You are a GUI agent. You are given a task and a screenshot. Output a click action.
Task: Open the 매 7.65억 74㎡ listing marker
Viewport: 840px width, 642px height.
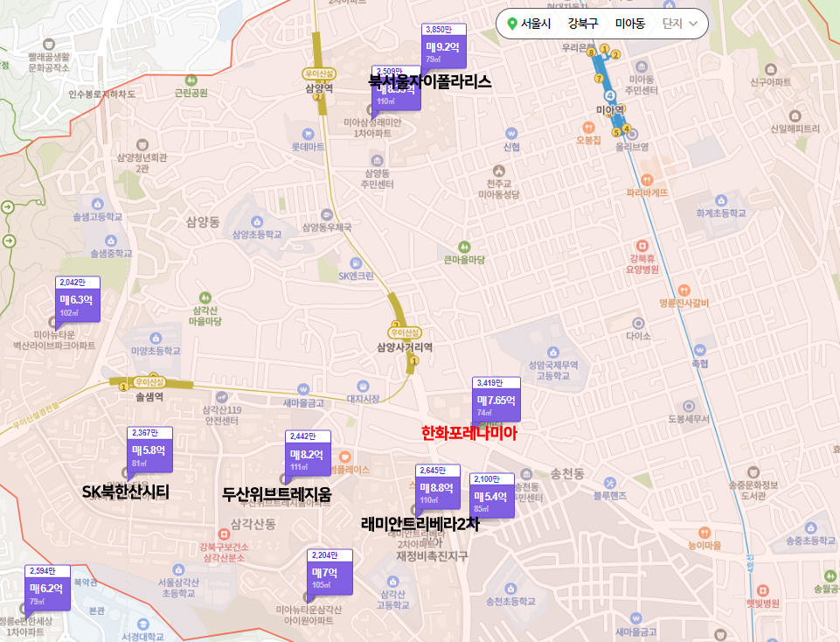[496, 400]
